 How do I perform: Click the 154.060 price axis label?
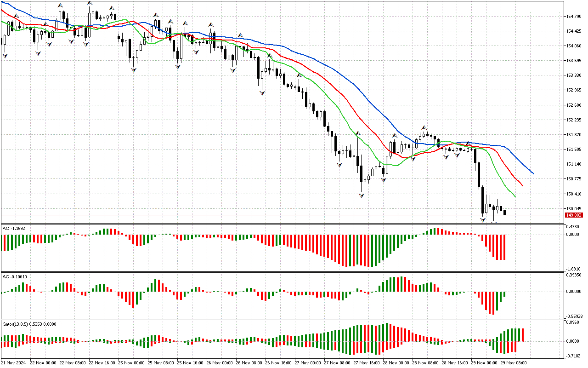click(575, 46)
